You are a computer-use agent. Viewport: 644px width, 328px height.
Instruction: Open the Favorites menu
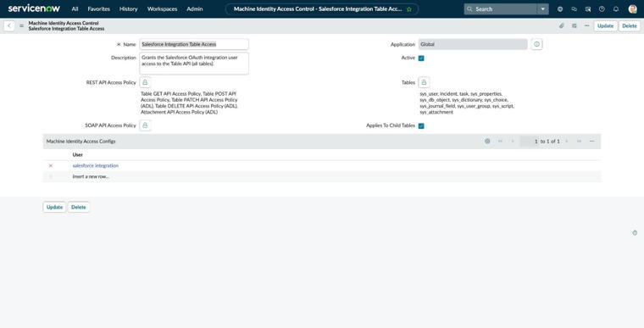(x=98, y=8)
